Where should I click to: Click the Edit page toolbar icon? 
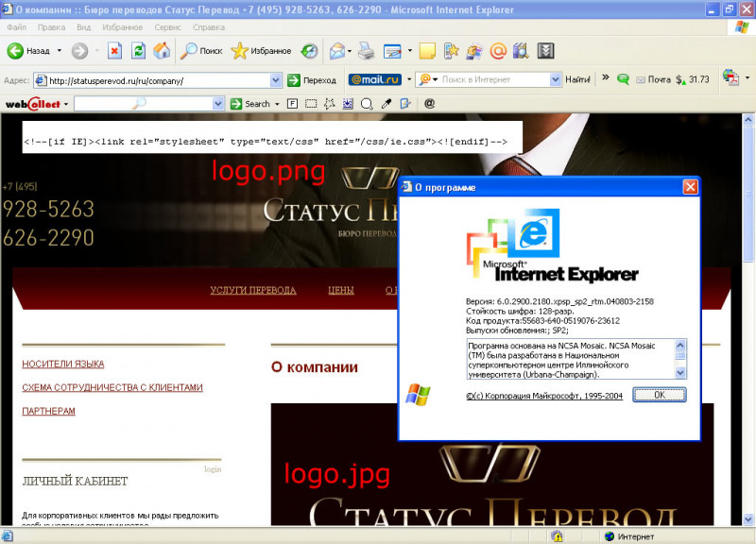[x=392, y=51]
